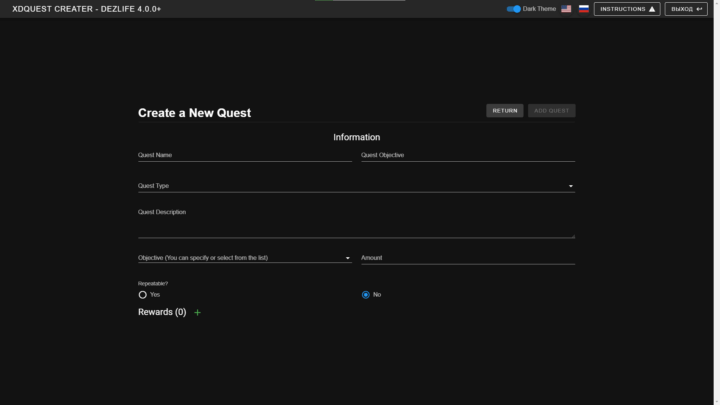Focus the Quest Objective input field
This screenshot has height=405, width=720.
pyautogui.click(x=467, y=156)
